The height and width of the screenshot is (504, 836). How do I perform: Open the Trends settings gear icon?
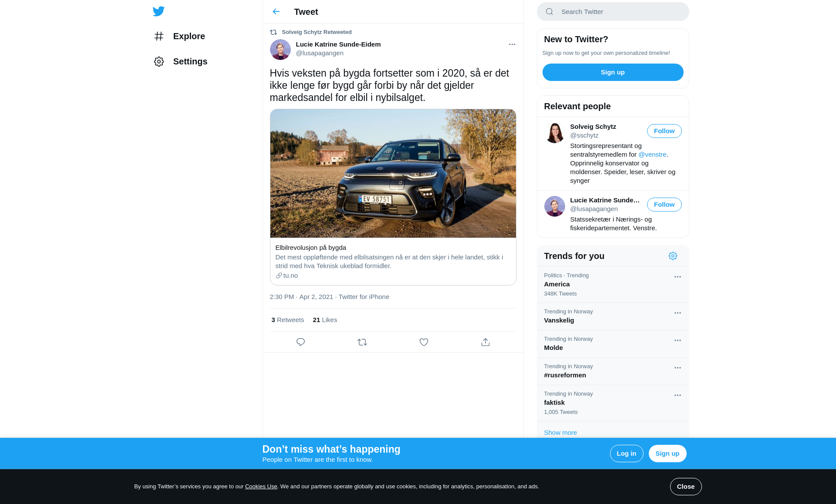673,256
